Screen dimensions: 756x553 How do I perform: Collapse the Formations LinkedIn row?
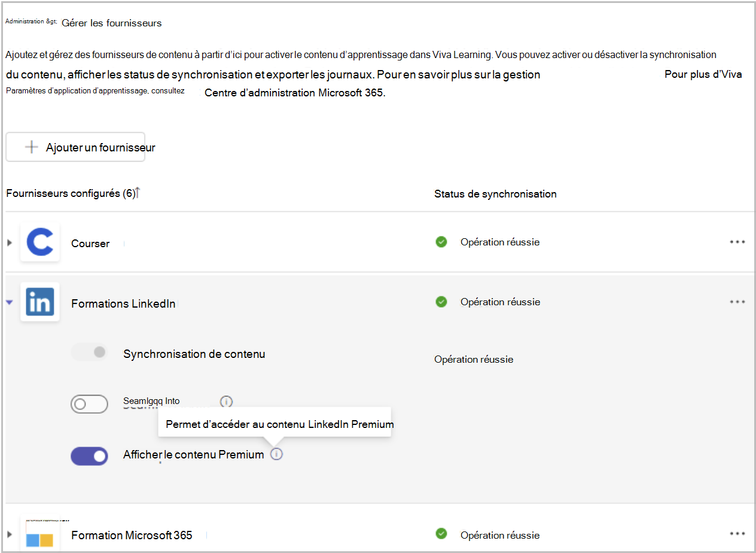click(x=9, y=303)
